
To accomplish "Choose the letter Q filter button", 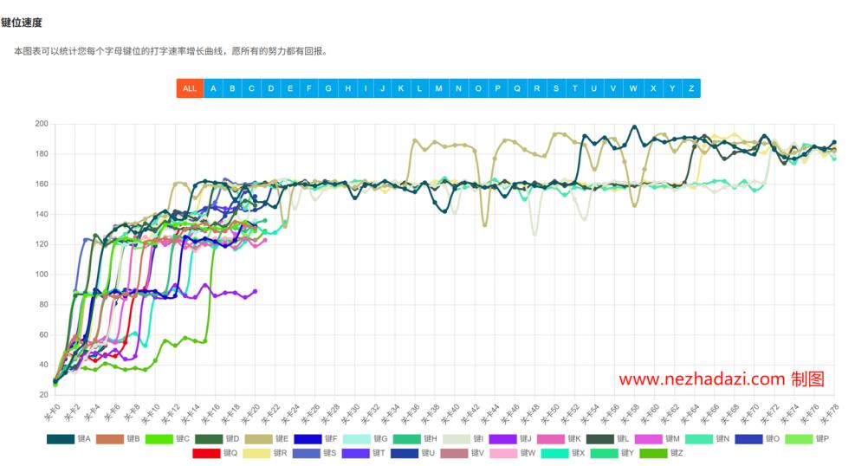I will (x=517, y=88).
